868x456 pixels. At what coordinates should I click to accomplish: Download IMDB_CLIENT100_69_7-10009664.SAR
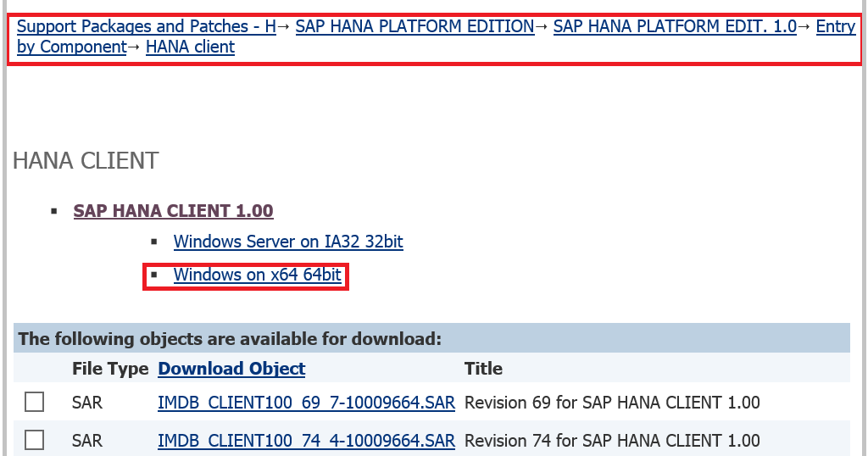[306, 403]
